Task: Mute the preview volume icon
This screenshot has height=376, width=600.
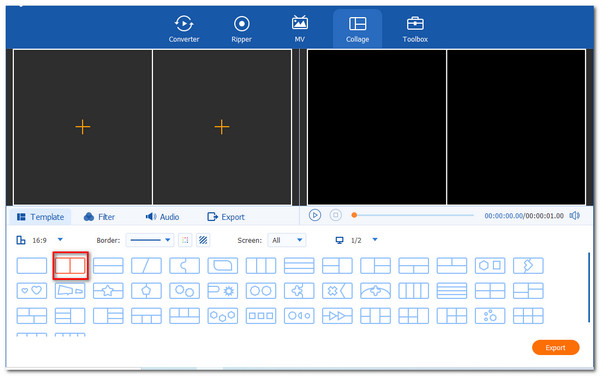Action: [x=575, y=216]
